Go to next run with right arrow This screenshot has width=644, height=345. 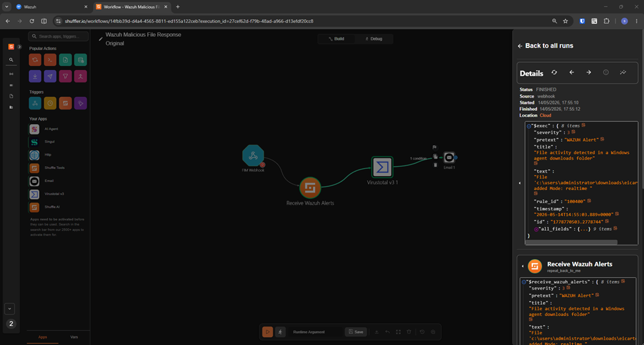tap(589, 73)
